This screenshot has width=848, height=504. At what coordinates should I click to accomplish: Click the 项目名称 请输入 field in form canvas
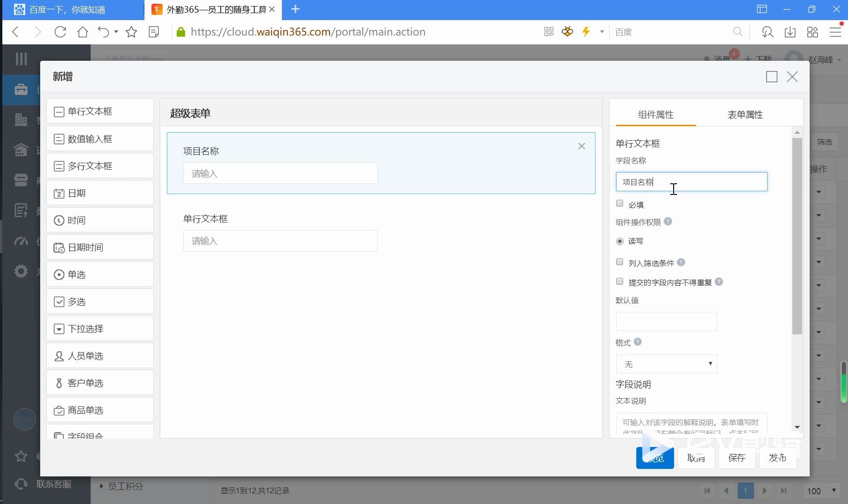(280, 173)
